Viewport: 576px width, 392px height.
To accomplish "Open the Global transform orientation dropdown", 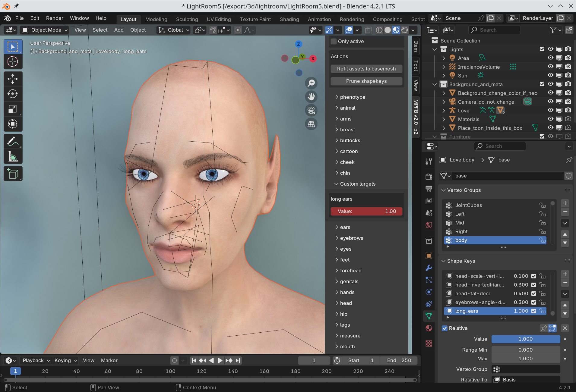I will 174,30.
